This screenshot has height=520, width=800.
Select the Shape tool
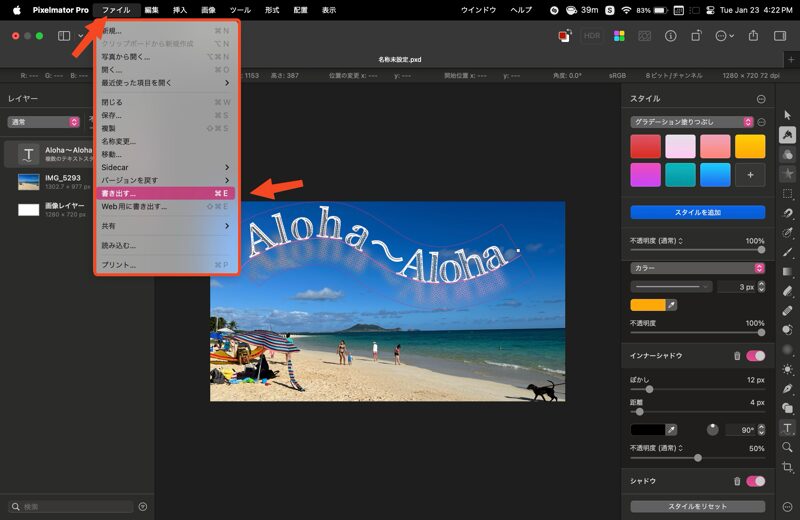click(x=787, y=408)
